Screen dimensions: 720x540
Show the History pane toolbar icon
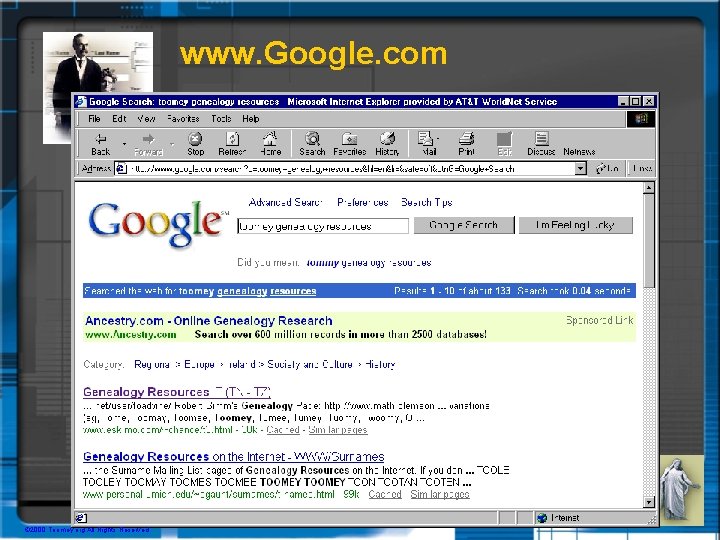point(387,144)
